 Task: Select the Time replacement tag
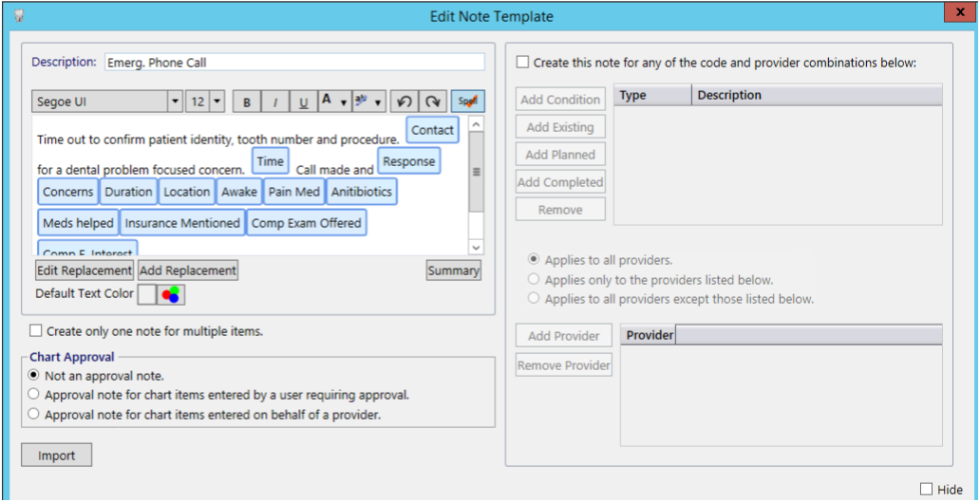[x=271, y=161]
